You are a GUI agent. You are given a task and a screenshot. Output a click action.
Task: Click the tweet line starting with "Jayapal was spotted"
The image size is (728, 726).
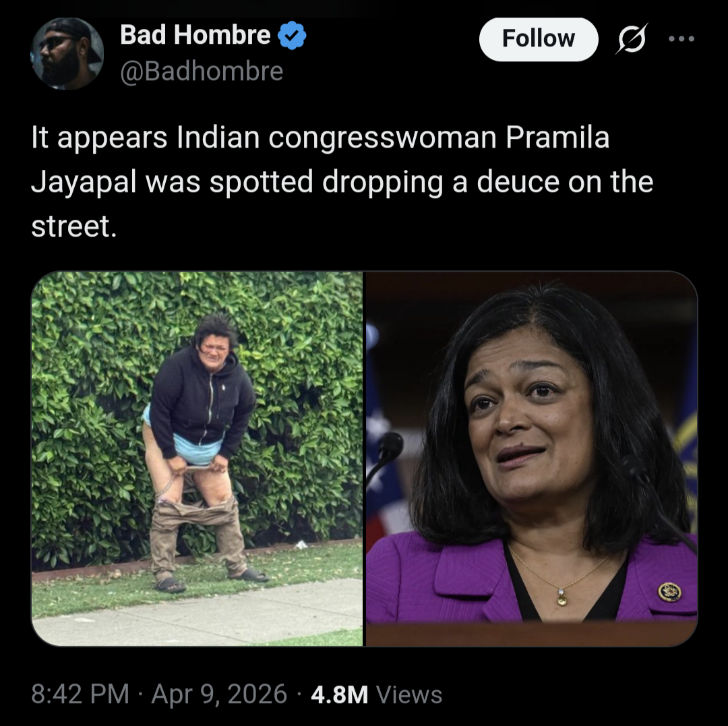(342, 182)
